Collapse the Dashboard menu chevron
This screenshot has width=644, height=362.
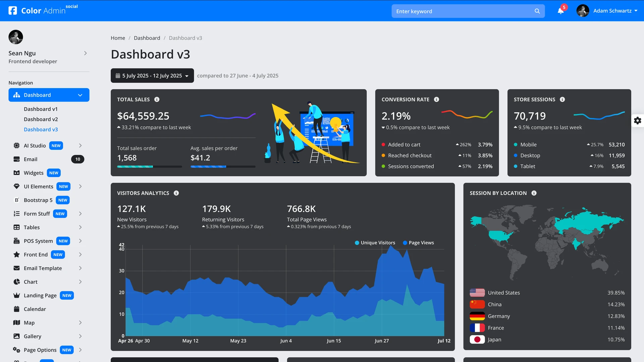coord(80,95)
